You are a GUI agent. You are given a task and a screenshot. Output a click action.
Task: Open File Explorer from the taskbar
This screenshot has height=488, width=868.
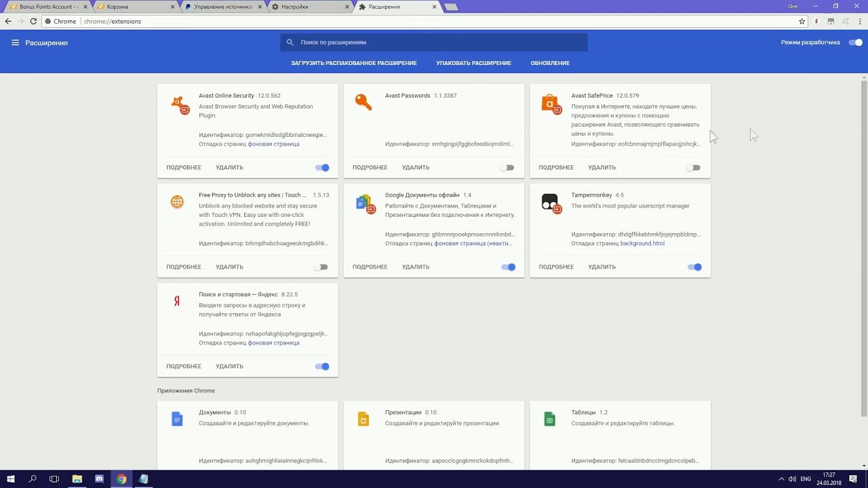click(77, 479)
